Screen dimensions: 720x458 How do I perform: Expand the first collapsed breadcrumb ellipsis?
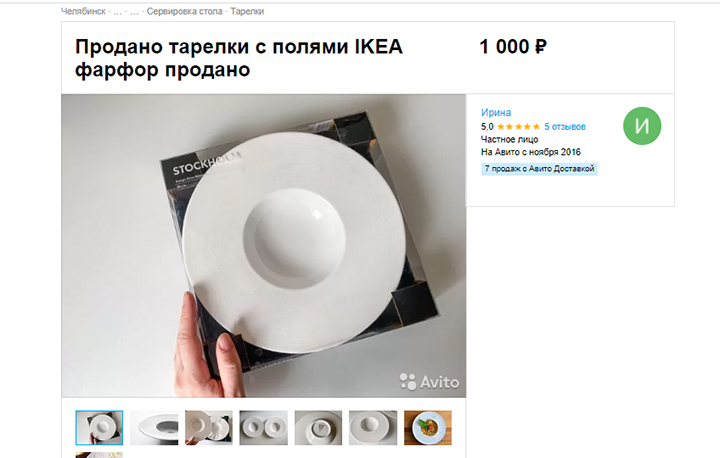tap(118, 12)
